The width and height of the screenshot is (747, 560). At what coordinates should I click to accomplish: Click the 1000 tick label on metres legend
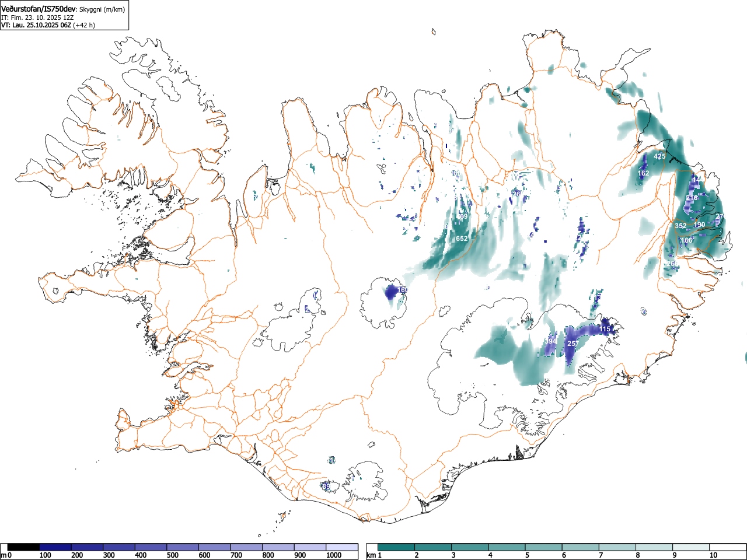334,555
